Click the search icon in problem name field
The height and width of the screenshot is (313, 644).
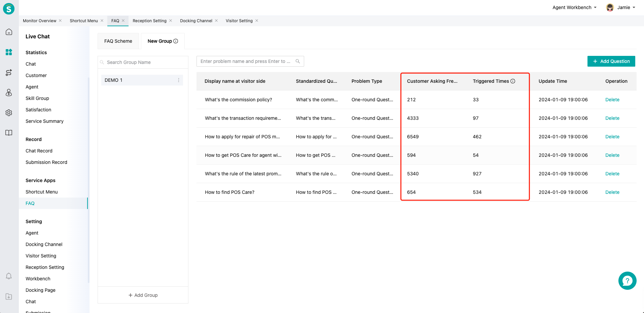(298, 61)
